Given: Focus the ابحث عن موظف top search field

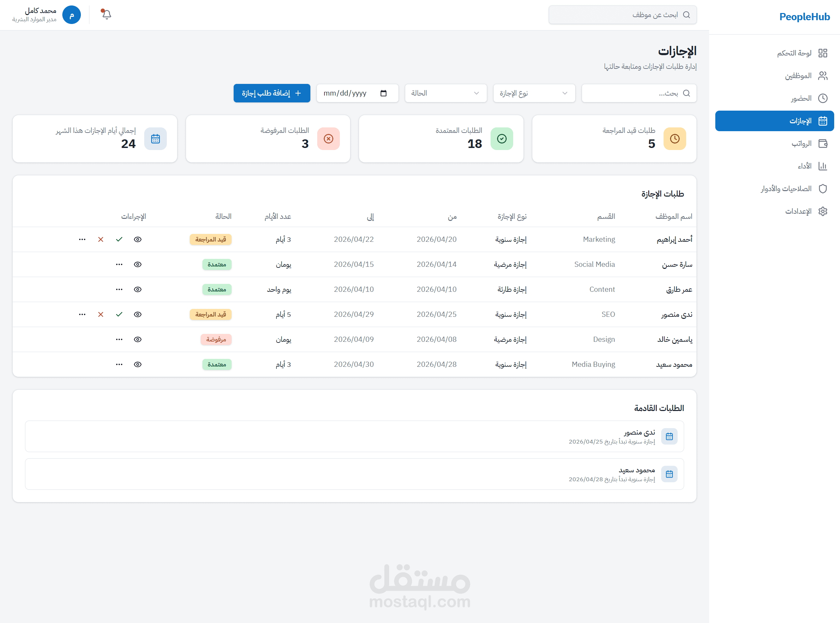Looking at the screenshot, I should (x=622, y=15).
